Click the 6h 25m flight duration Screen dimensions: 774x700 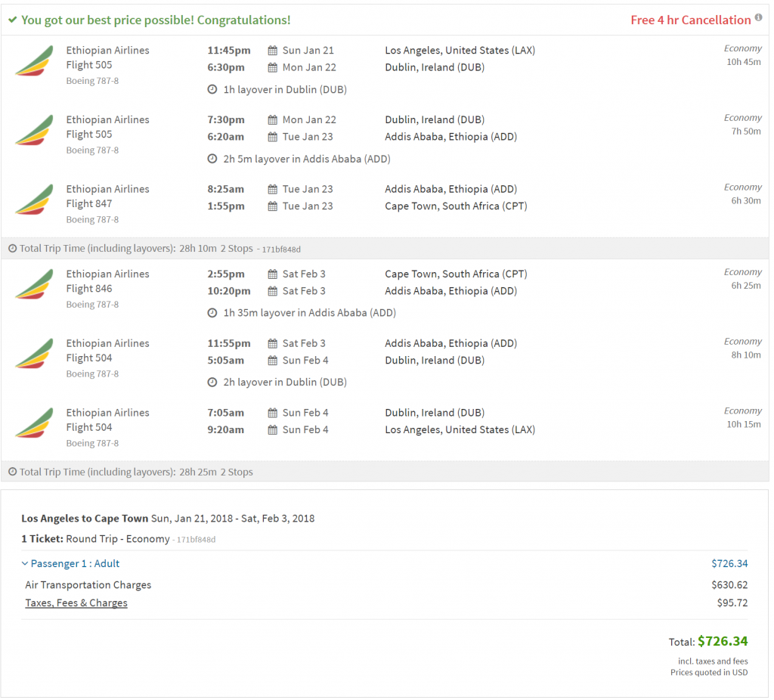click(746, 285)
